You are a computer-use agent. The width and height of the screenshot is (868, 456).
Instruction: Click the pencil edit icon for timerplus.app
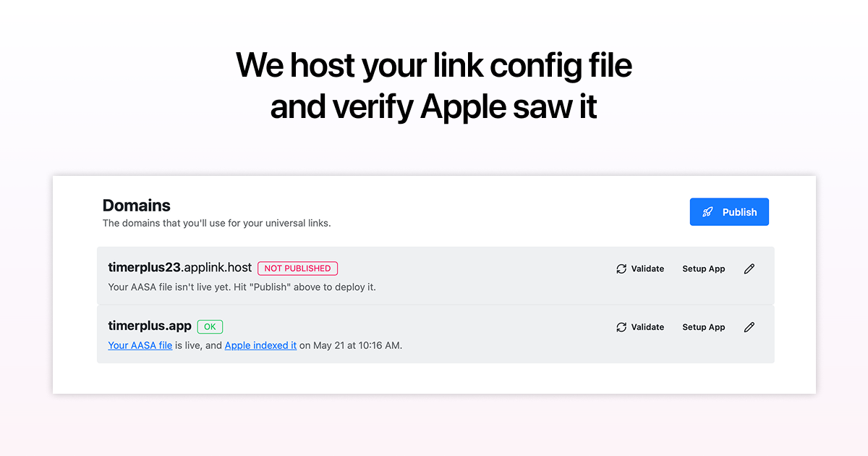tap(749, 327)
